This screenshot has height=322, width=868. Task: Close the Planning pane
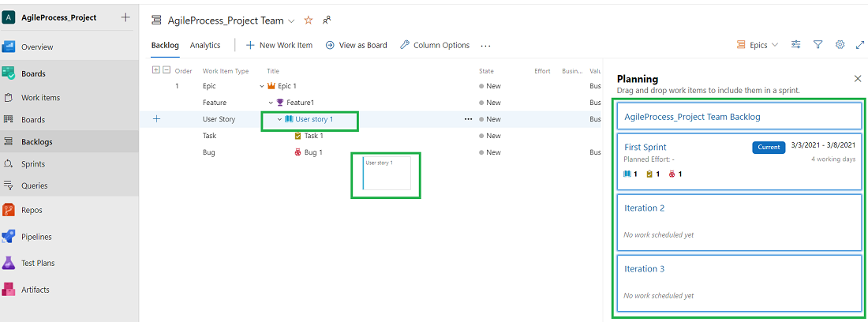pyautogui.click(x=858, y=79)
